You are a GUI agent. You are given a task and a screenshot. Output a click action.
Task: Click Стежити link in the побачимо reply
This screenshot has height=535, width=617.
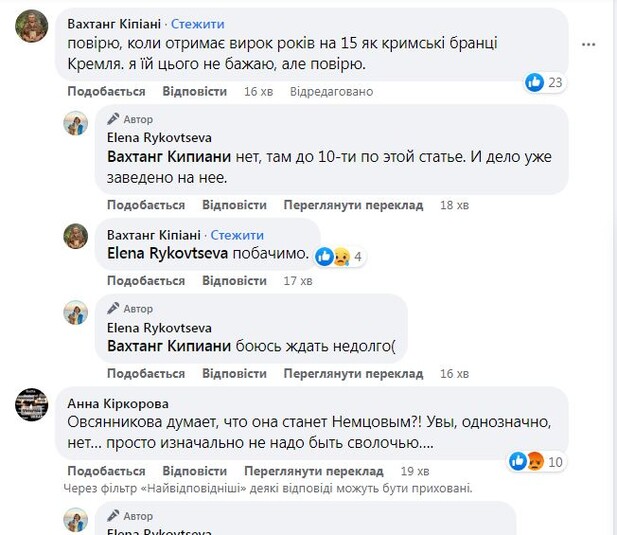[238, 234]
